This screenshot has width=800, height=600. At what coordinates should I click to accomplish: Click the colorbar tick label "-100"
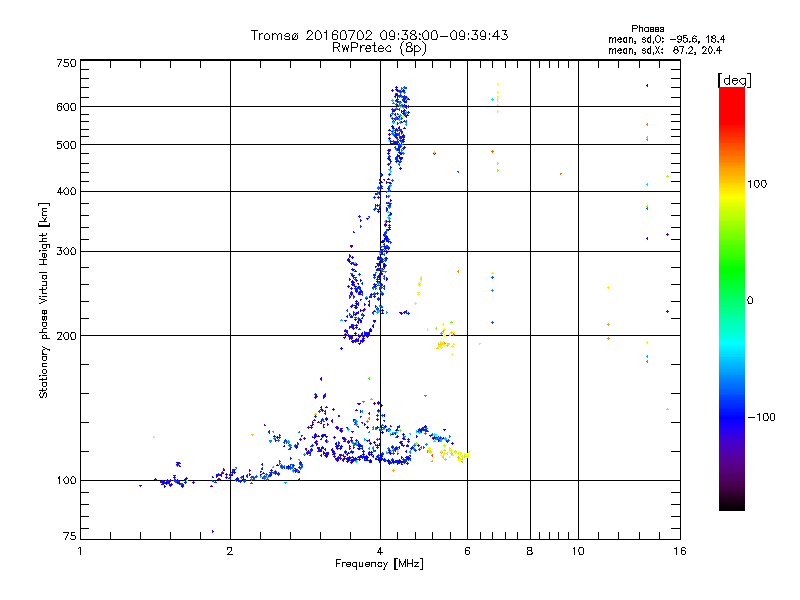click(761, 417)
